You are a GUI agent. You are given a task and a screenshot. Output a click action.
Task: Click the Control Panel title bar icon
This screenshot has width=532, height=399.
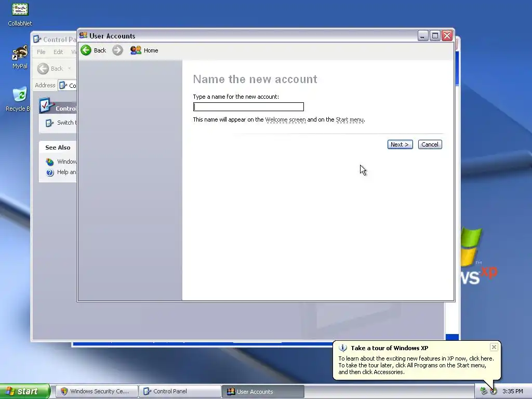pos(37,39)
